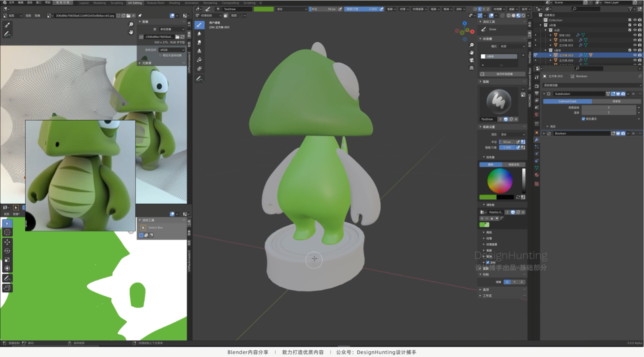Expand the 工作区 panel
The height and width of the screenshot is (357, 644).
coord(487,296)
